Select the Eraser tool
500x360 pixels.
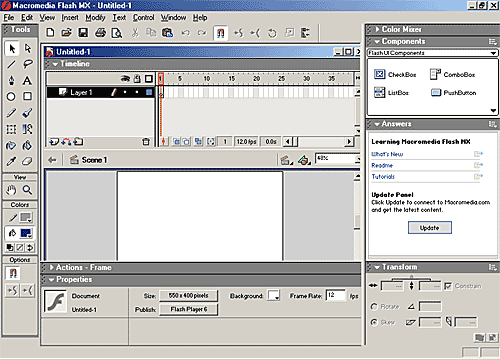pos(27,161)
